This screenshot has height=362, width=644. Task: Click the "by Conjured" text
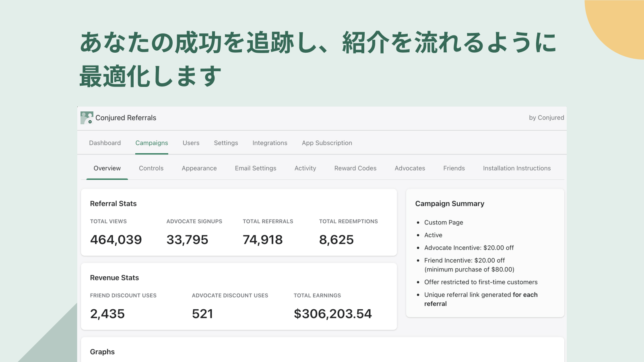coord(546,117)
